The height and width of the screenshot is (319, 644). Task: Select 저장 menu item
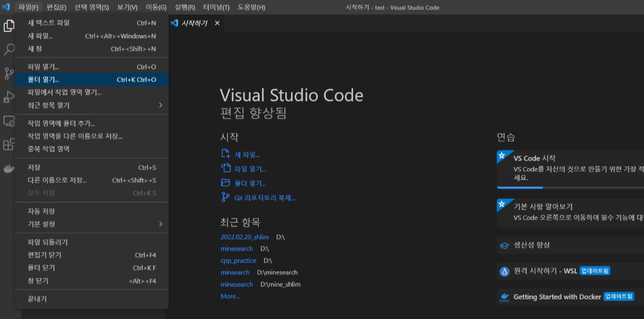[92, 167]
